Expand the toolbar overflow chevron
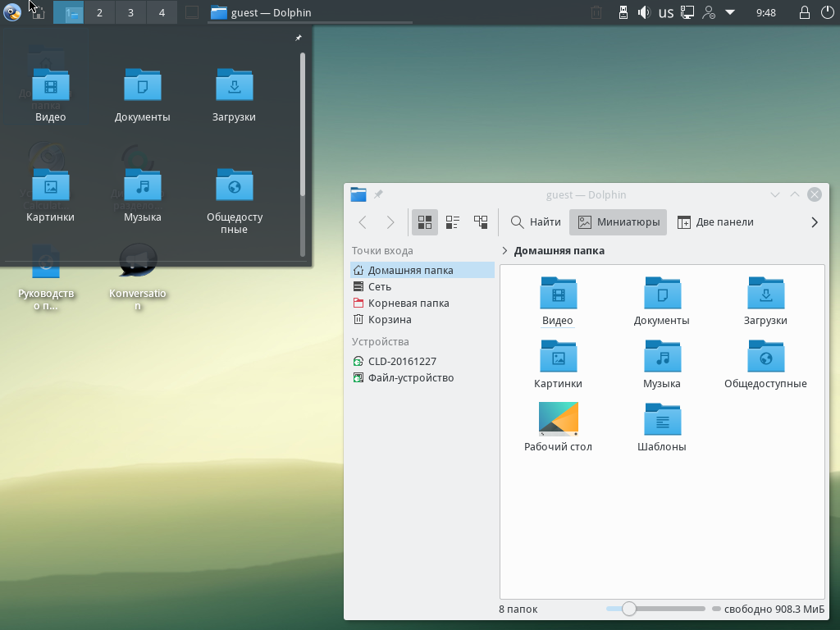This screenshot has height=630, width=840. coord(814,222)
